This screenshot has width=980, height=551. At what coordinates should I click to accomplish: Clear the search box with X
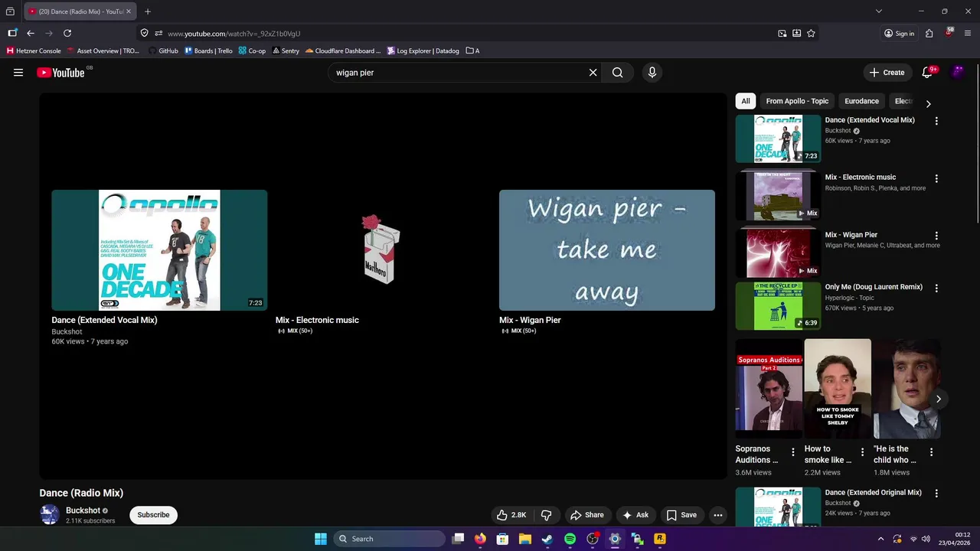[593, 73]
